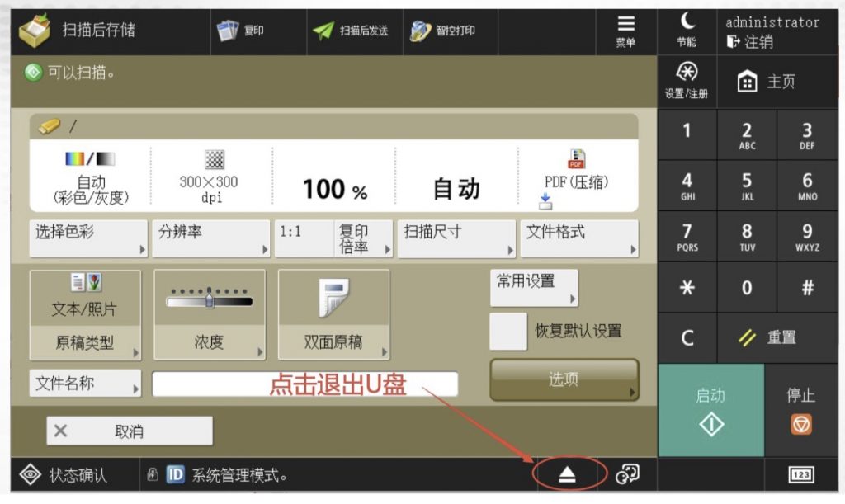The height and width of the screenshot is (504, 845).
Task: Click the 选项 options button
Action: (564, 379)
